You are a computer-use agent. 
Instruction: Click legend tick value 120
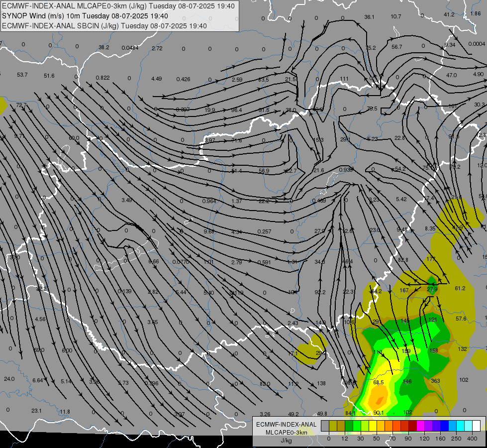coord(424,439)
